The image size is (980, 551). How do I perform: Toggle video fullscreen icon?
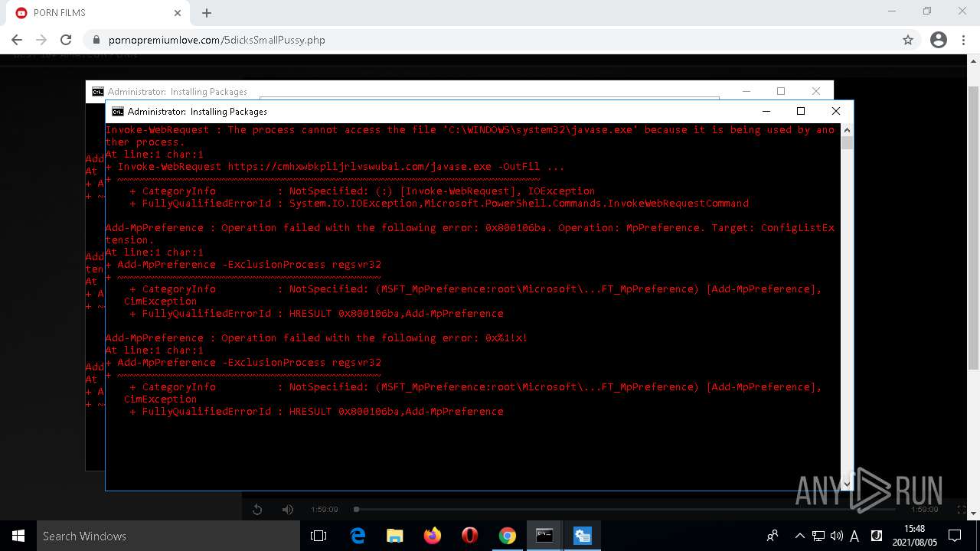963,509
